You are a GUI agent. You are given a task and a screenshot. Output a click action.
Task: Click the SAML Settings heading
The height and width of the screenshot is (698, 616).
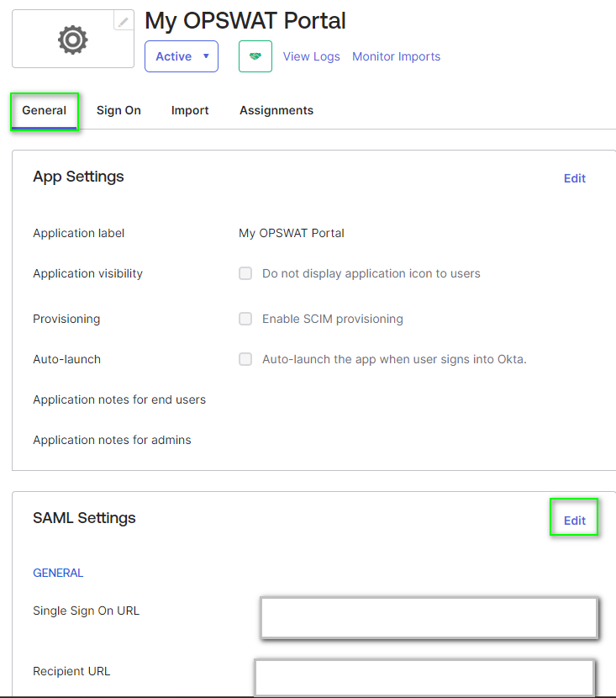pyautogui.click(x=84, y=518)
